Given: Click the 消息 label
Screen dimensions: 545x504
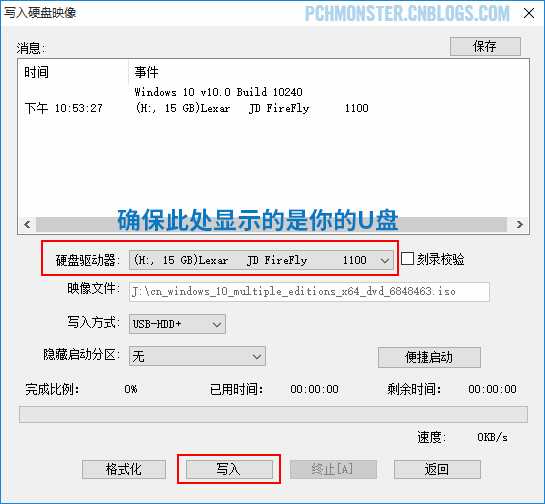Looking at the screenshot, I should pyautogui.click(x=31, y=48).
